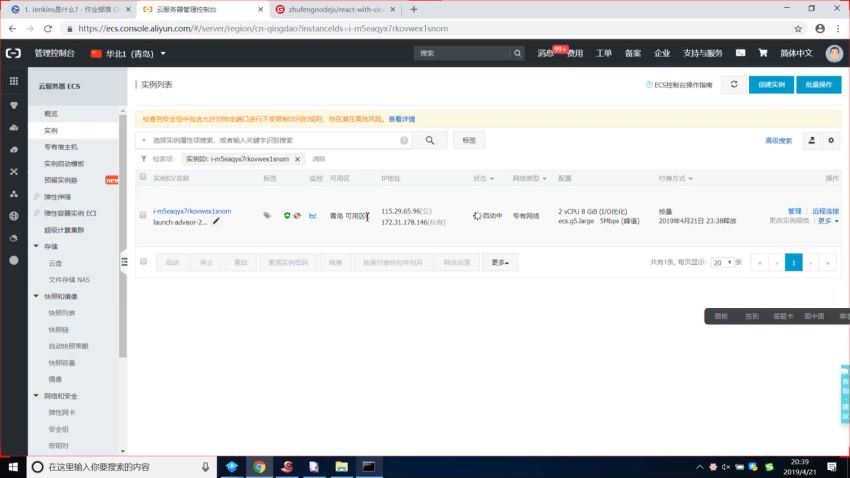Open ECS控制台操作指南 link
The image size is (850, 478).
pos(679,85)
